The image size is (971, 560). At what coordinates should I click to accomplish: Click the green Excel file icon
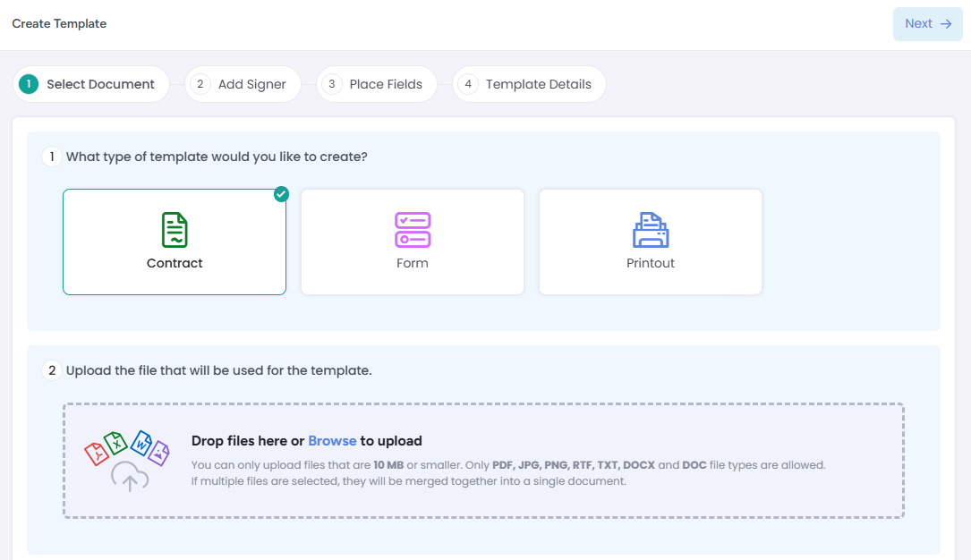(x=115, y=443)
